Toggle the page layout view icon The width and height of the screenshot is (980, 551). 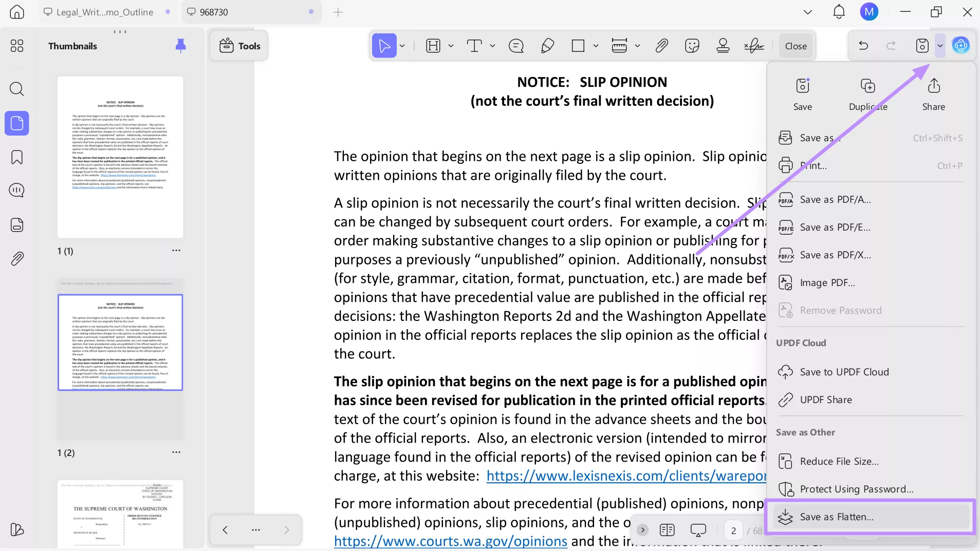(667, 530)
